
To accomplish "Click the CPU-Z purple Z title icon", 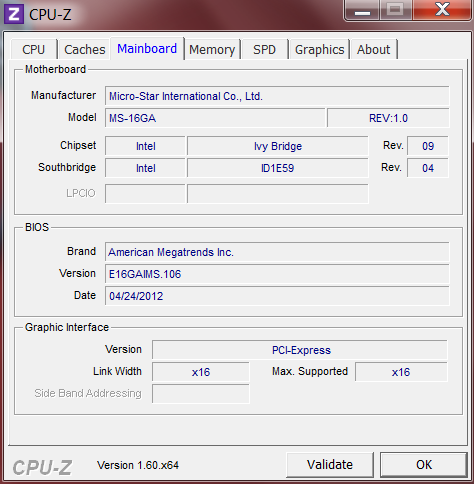I will click(x=14, y=14).
